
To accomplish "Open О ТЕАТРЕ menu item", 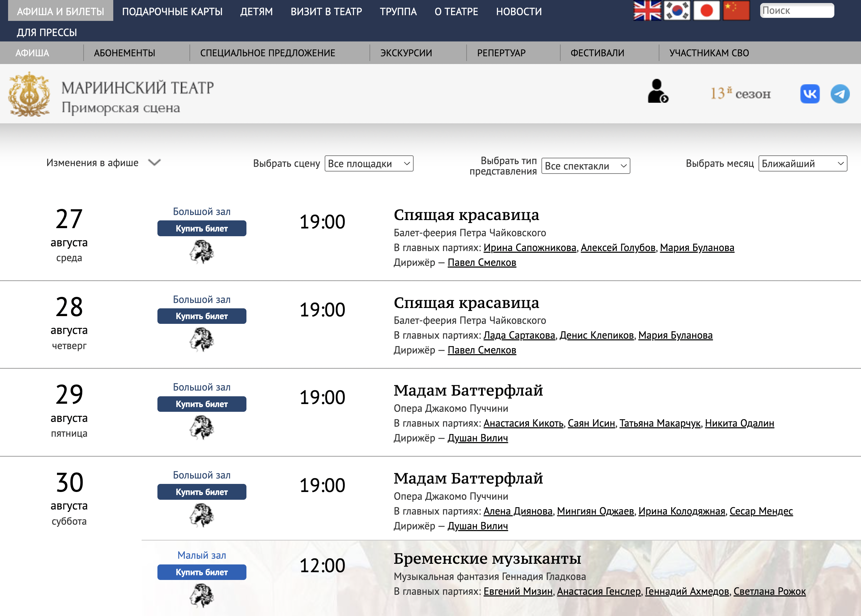I will pyautogui.click(x=456, y=11).
